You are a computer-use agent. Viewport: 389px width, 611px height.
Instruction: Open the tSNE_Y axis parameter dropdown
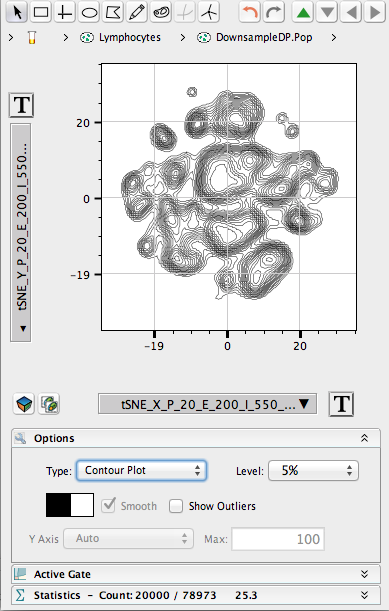pos(21,233)
